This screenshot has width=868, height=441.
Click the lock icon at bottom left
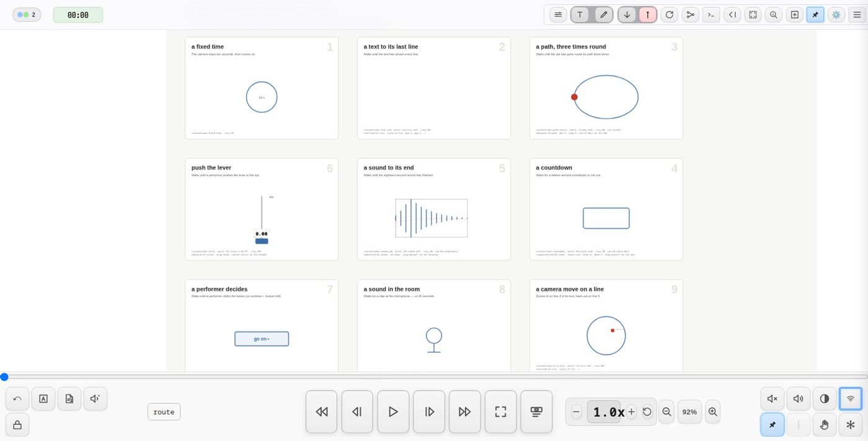coord(17,425)
